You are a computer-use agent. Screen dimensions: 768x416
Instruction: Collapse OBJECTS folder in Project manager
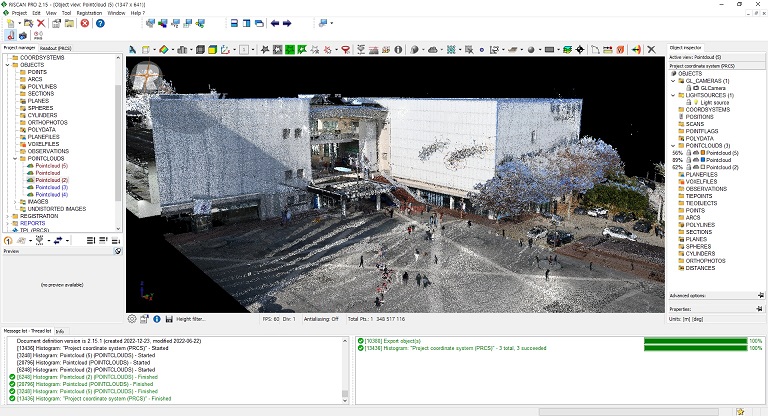pos(8,65)
